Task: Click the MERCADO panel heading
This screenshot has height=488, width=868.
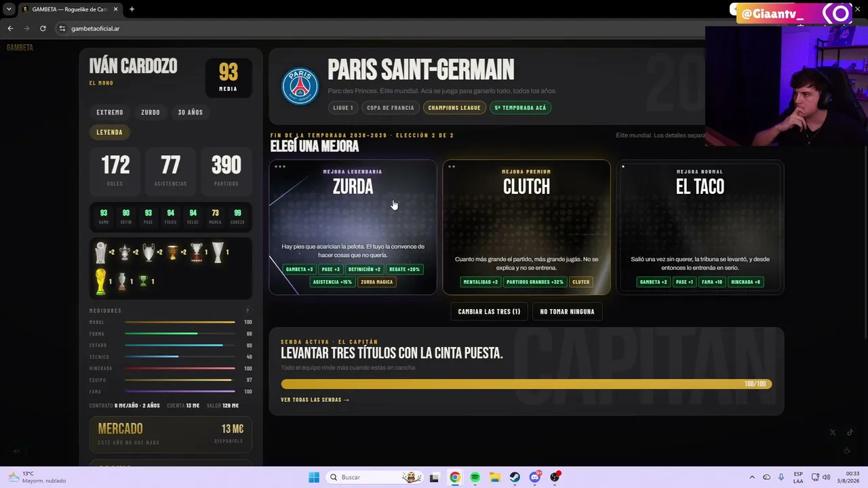Action: [120, 428]
